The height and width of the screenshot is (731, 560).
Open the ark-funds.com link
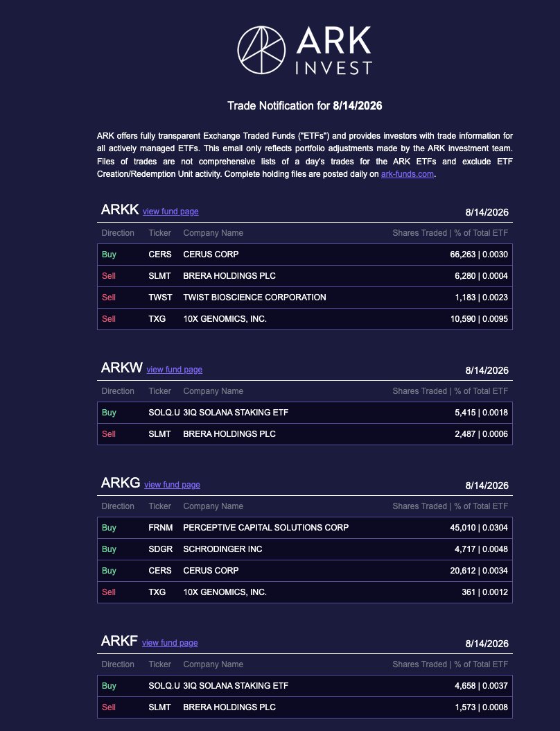point(408,174)
